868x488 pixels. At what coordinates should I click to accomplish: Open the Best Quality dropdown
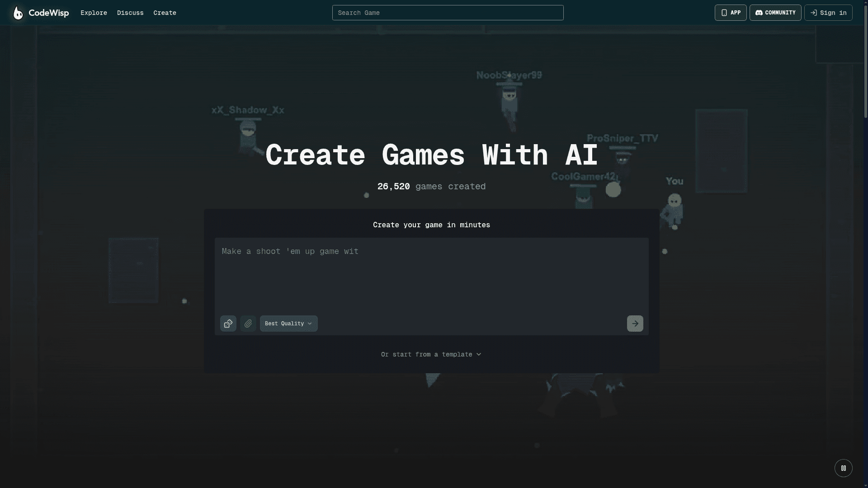pyautogui.click(x=288, y=324)
